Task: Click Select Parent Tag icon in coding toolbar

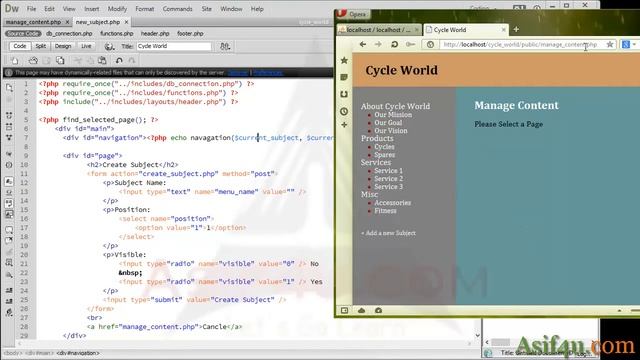Action: point(9,154)
